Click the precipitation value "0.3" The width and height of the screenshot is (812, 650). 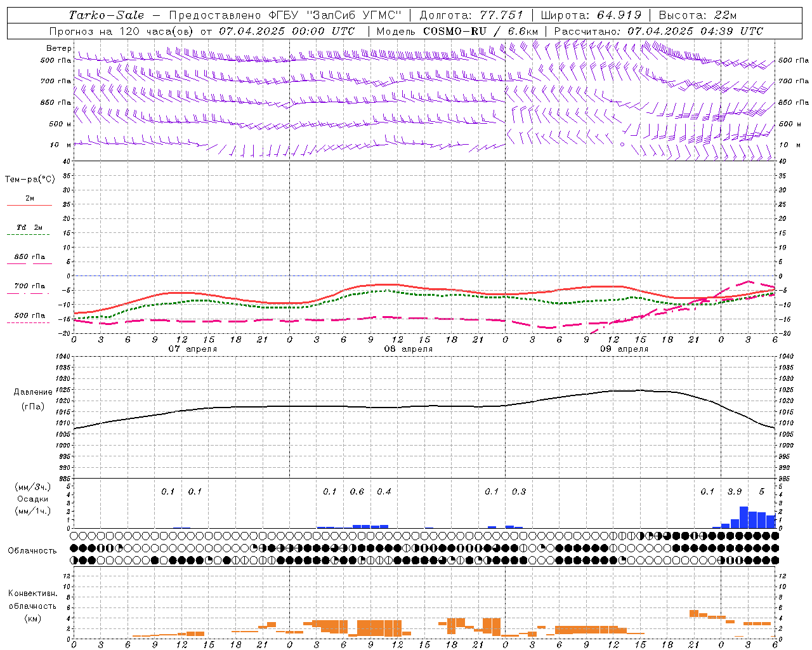click(x=519, y=492)
